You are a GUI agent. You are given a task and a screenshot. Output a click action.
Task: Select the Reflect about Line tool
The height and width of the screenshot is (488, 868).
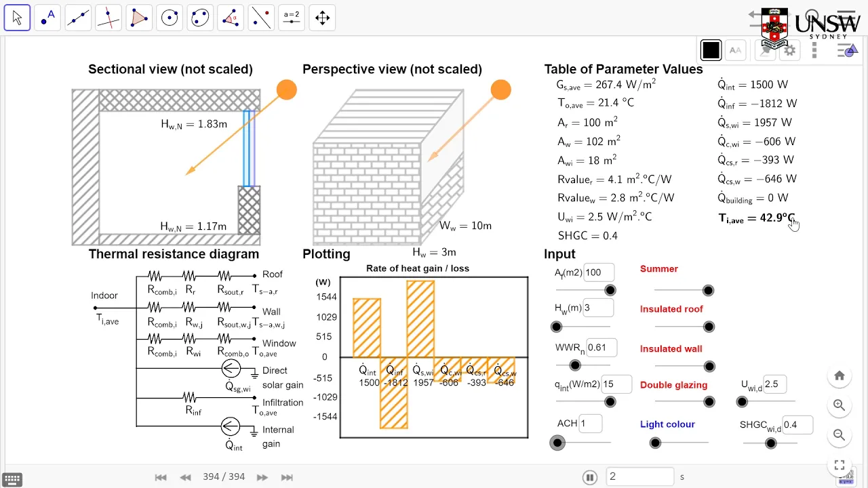261,18
